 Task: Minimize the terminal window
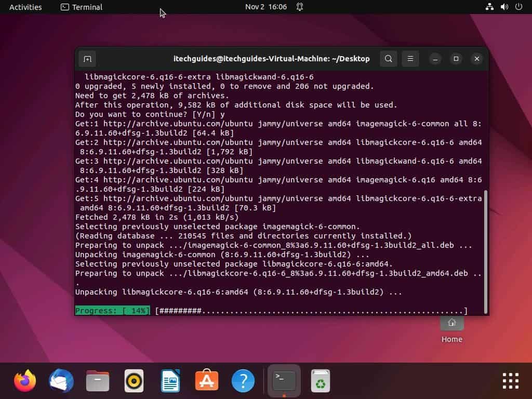tap(435, 59)
